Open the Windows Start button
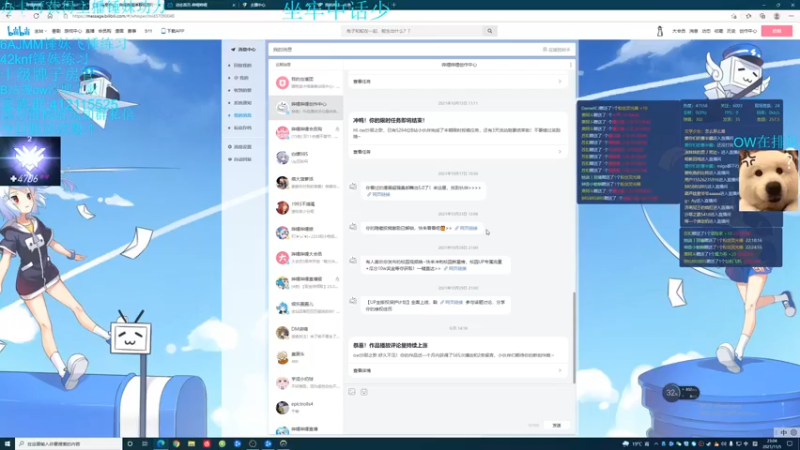This screenshot has height=450, width=800. (x=7, y=444)
